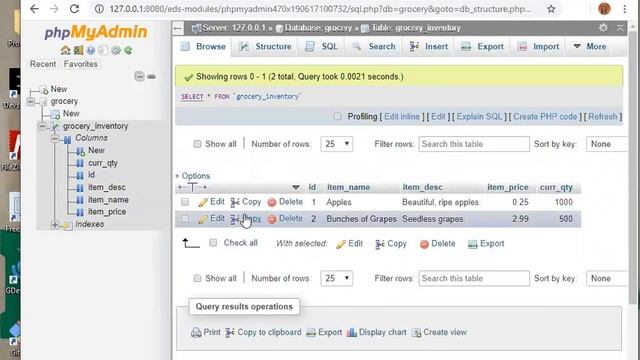
Task: Click pencil icon in Bunches of Grapes row
Action: [203, 219]
